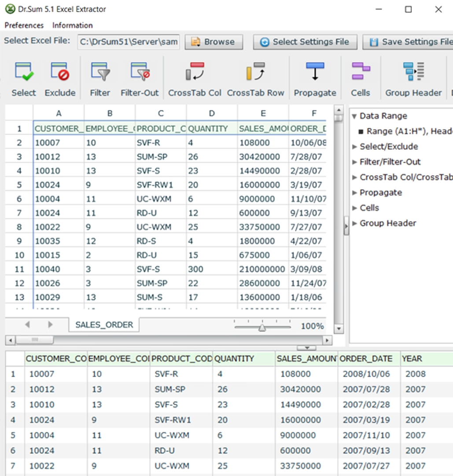Click the Select Settings File button
453x476 pixels.
[305, 42]
